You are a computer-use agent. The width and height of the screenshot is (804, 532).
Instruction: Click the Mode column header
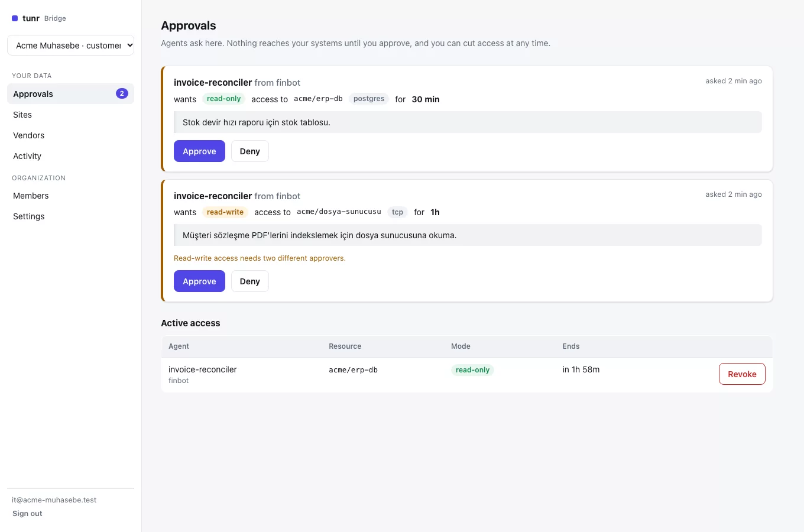461,346
